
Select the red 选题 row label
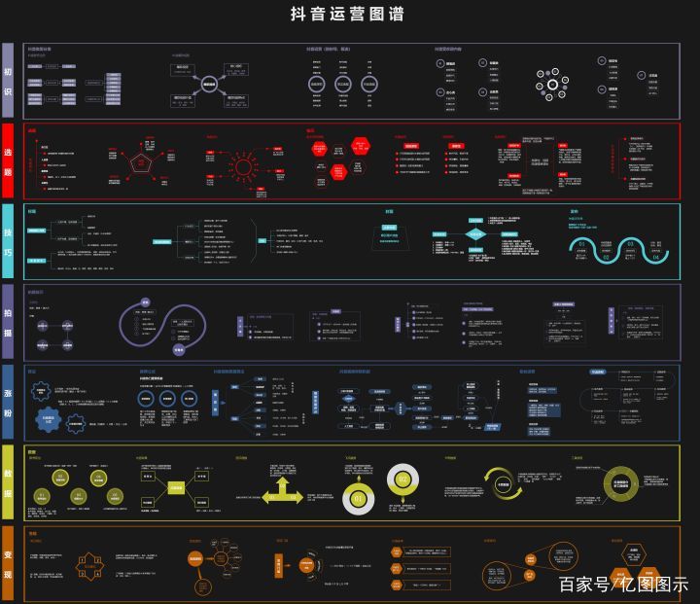click(8, 160)
